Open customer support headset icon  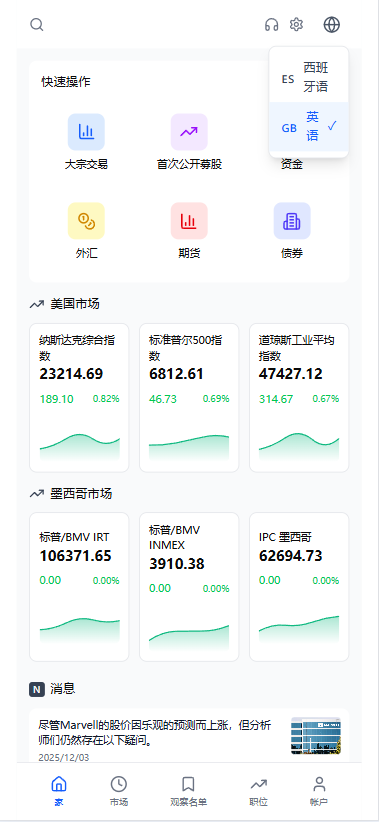coord(272,25)
